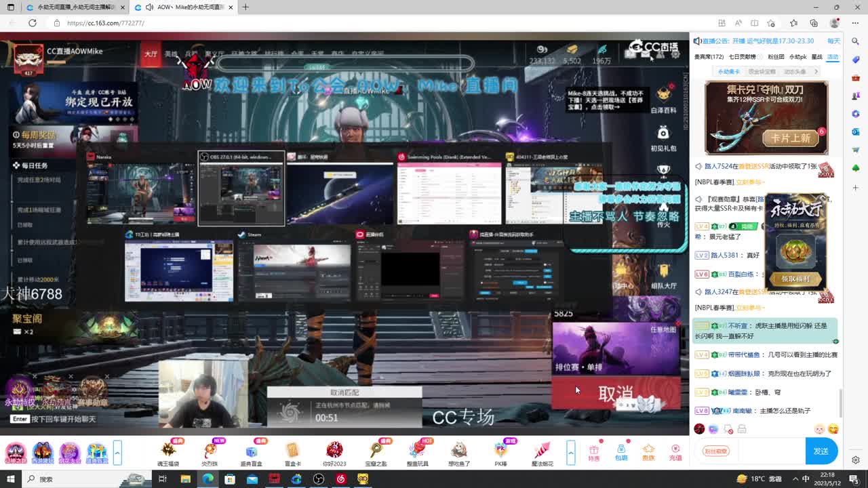Open Edge sidebar settings gear
This screenshot has height=488, width=868.
point(856,460)
